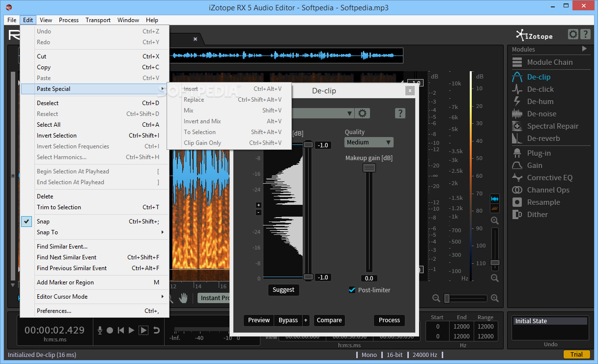
Task: Select the hand grab tool
Action: coord(183,298)
